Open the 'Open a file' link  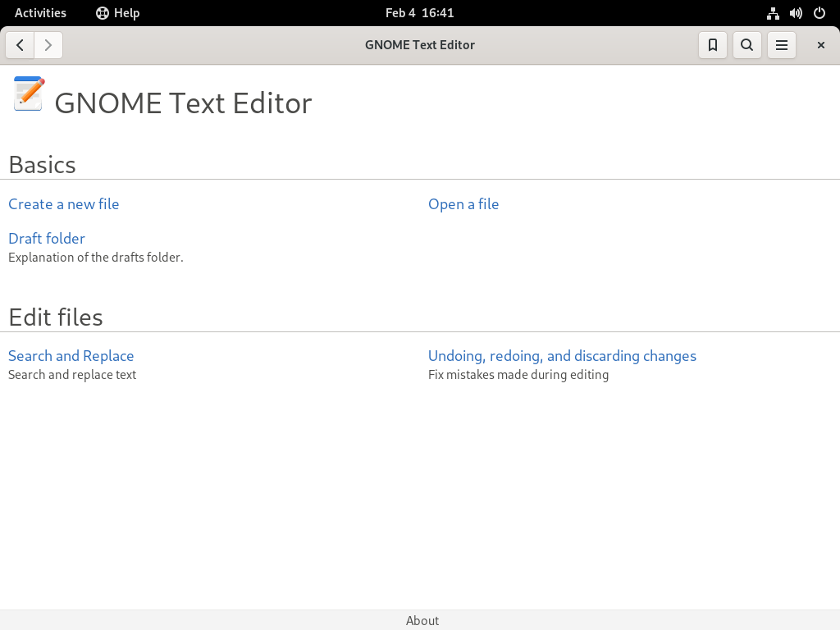pos(463,204)
